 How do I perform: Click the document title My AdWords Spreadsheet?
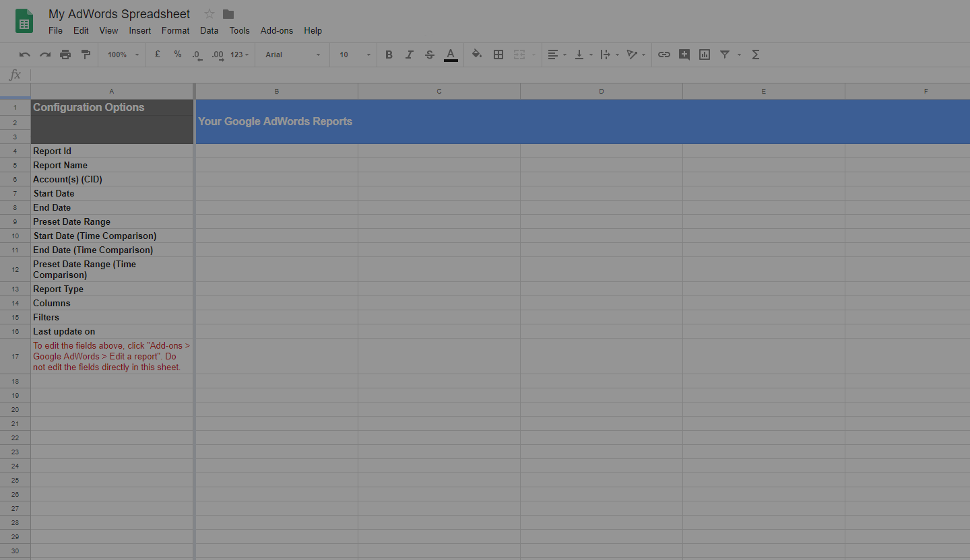click(119, 14)
